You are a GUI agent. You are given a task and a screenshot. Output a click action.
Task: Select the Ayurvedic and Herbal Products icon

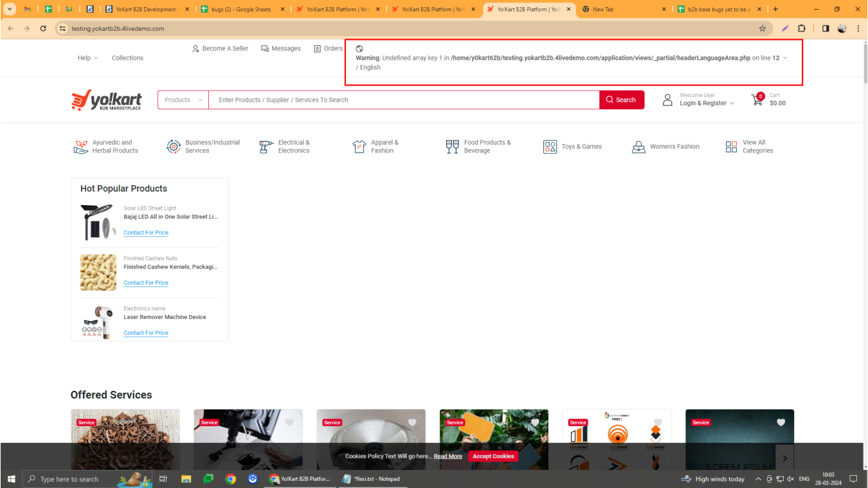[x=81, y=146]
